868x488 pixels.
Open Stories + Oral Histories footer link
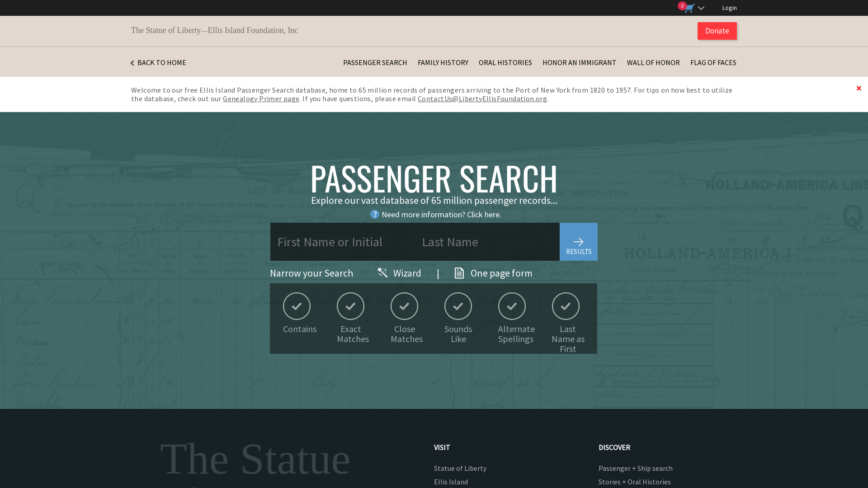click(x=635, y=482)
